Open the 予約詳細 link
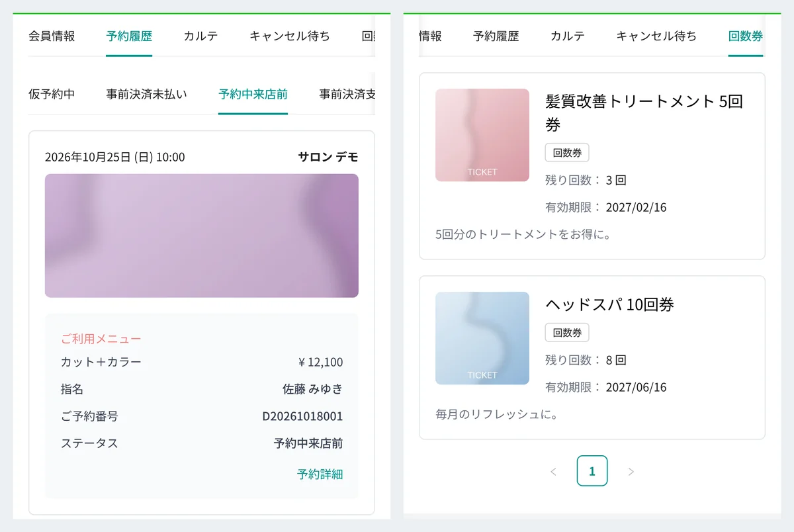The image size is (794, 532). point(320,474)
